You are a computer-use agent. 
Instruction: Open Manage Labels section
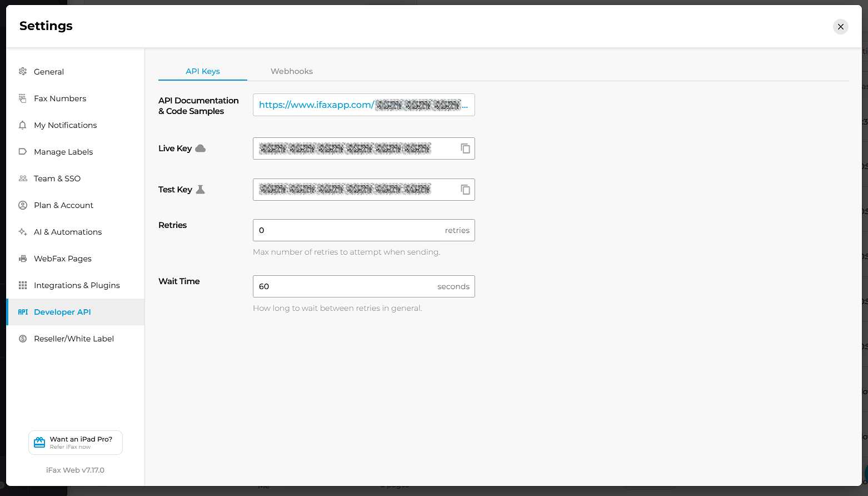pos(75,152)
